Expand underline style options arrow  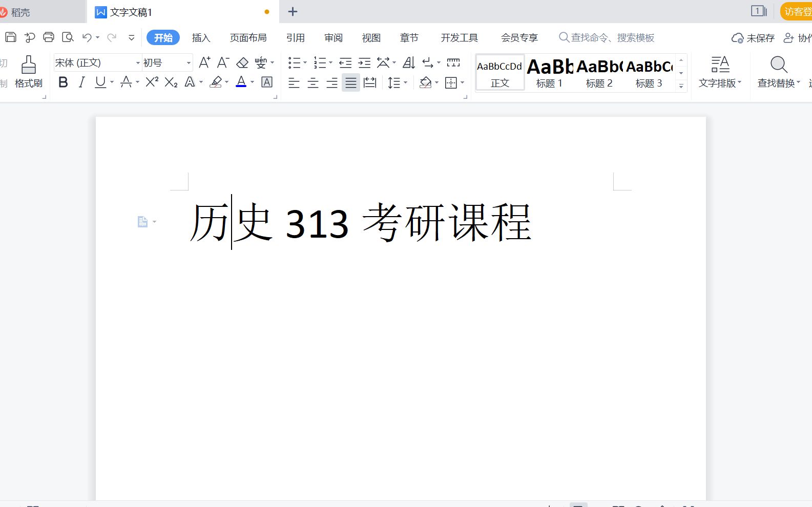tap(112, 82)
